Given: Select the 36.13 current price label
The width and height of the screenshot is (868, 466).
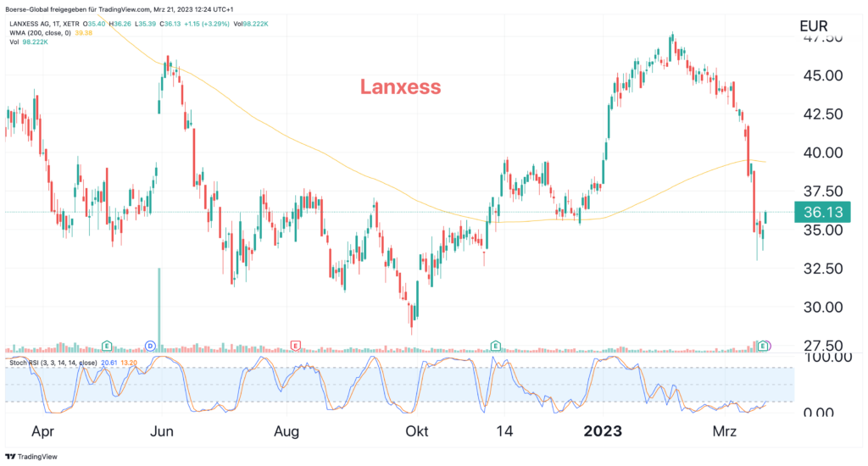Looking at the screenshot, I should coord(822,212).
